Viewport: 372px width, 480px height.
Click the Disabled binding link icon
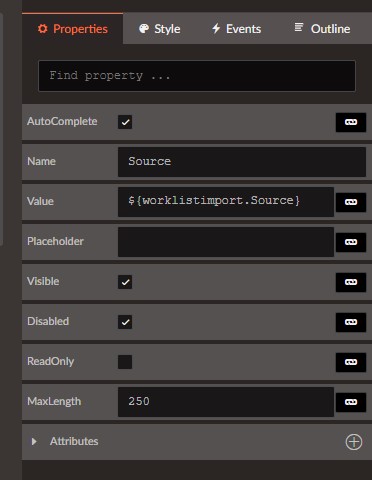[351, 322]
